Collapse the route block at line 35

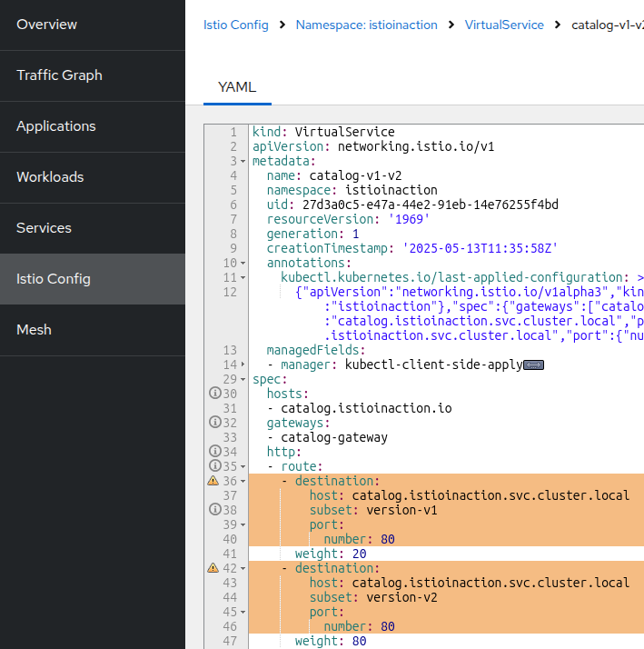(x=243, y=467)
